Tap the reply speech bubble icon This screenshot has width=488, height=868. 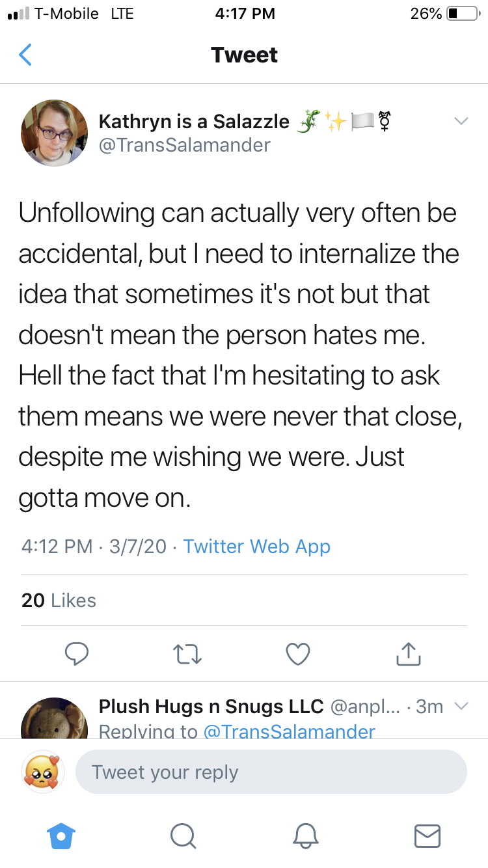point(77,654)
